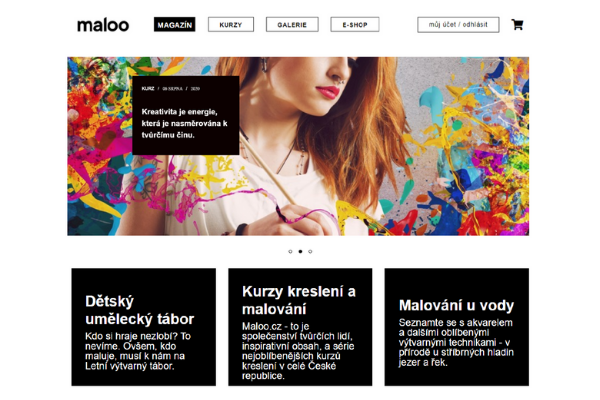Open the shopping cart icon
Image resolution: width=600 pixels, height=400 pixels.
click(x=517, y=25)
